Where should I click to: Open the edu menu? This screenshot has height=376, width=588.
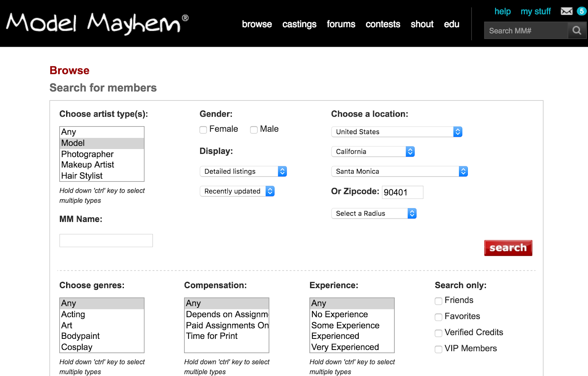click(452, 24)
